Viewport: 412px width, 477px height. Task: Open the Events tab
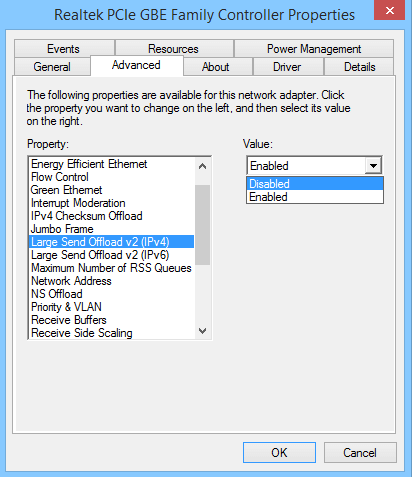pos(64,49)
